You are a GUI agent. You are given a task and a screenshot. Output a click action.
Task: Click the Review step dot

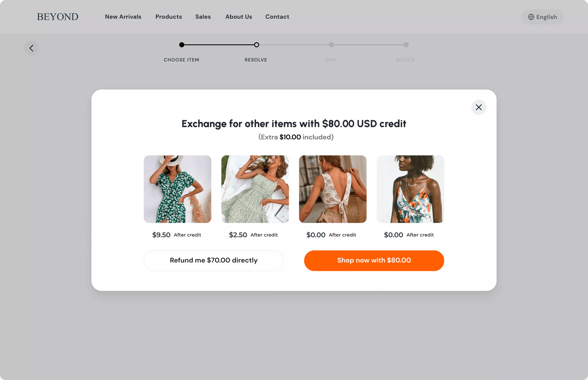point(406,45)
